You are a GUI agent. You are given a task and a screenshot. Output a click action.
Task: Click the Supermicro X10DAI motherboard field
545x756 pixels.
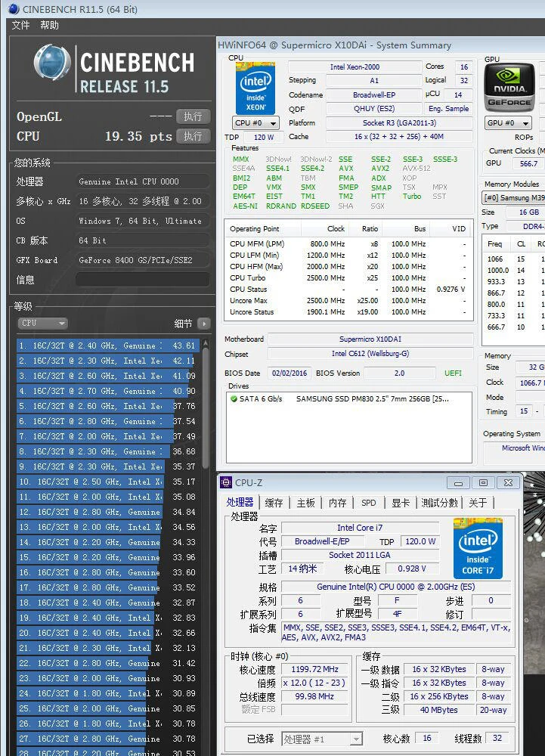click(370, 339)
